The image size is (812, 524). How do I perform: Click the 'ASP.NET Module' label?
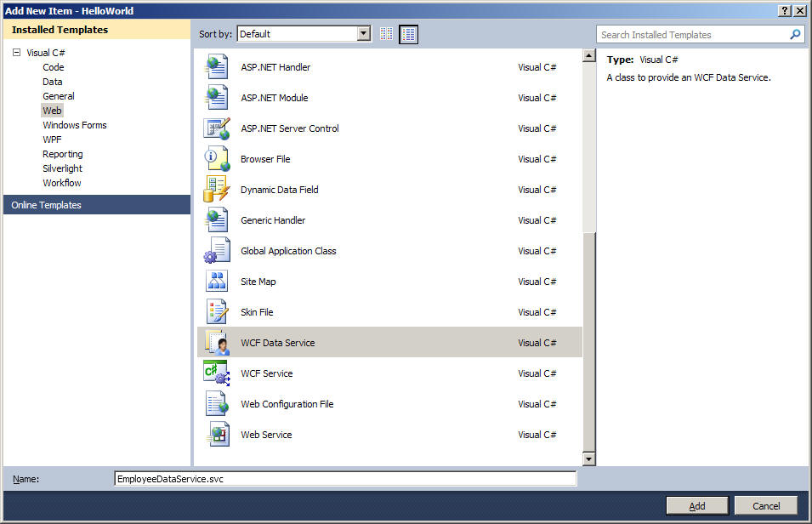(x=275, y=98)
